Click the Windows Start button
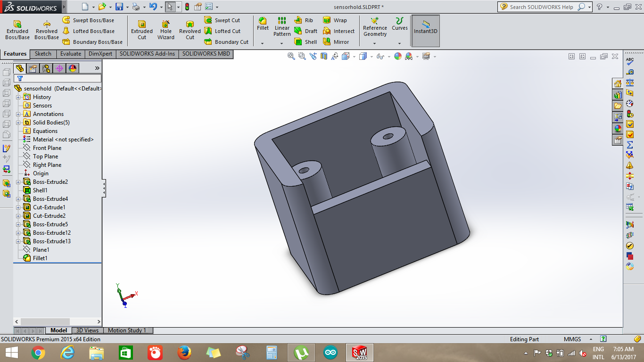 tap(11, 353)
